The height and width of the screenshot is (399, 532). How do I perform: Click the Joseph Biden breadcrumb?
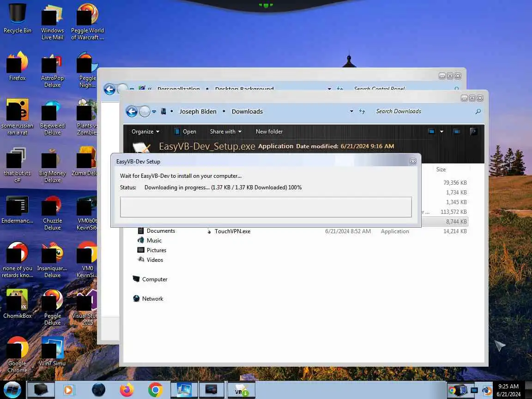click(x=198, y=111)
